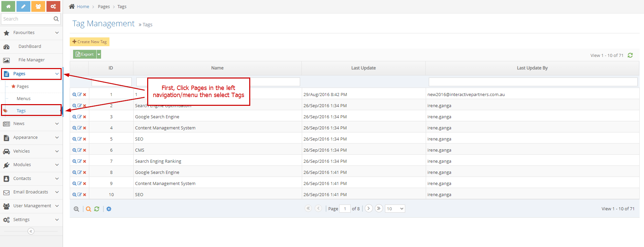Click the blue gear icon in table footer
The width and height of the screenshot is (644, 247).
(109, 209)
